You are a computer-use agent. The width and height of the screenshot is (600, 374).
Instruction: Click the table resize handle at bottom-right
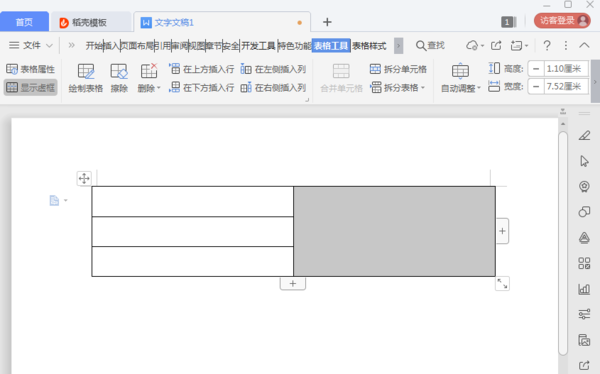[x=502, y=284]
